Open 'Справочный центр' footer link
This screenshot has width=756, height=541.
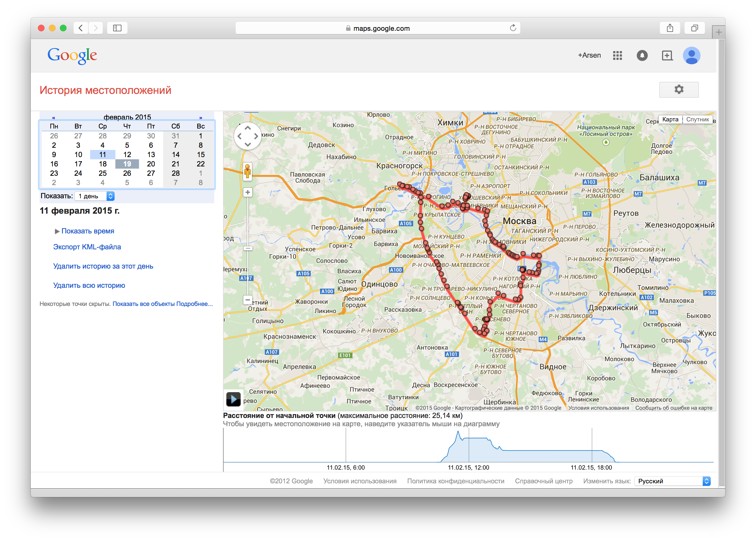tap(543, 481)
